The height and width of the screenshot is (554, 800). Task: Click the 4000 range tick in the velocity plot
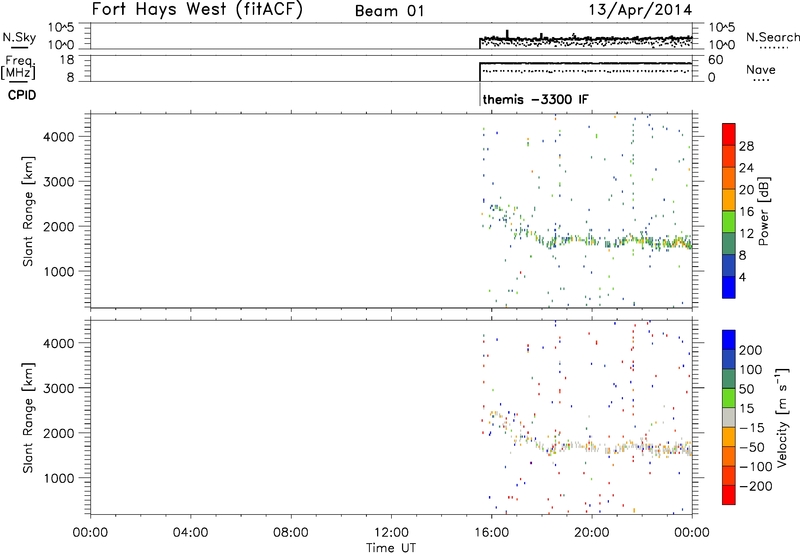click(x=59, y=343)
